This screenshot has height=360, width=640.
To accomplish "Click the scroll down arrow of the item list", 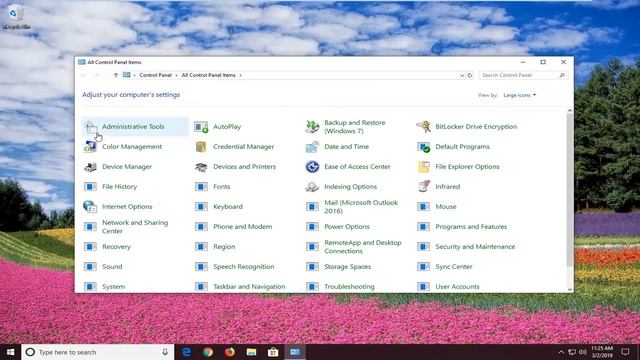I will pos(570,289).
